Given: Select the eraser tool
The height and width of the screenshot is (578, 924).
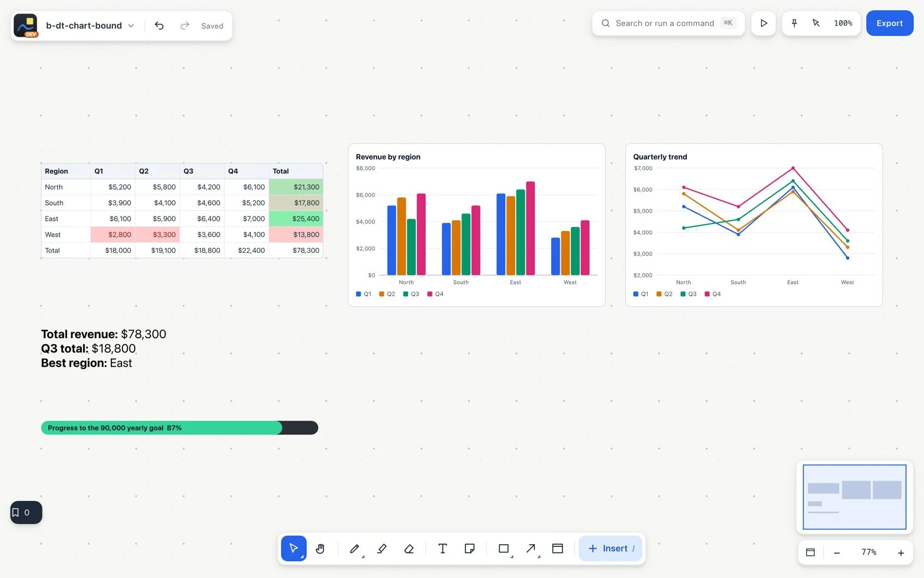Looking at the screenshot, I should click(x=409, y=548).
